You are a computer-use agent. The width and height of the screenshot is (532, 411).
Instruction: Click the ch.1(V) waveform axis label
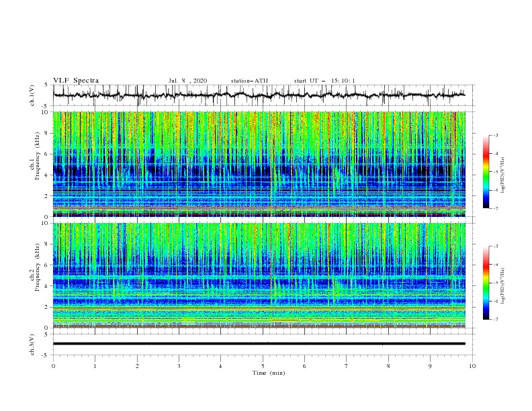point(32,95)
